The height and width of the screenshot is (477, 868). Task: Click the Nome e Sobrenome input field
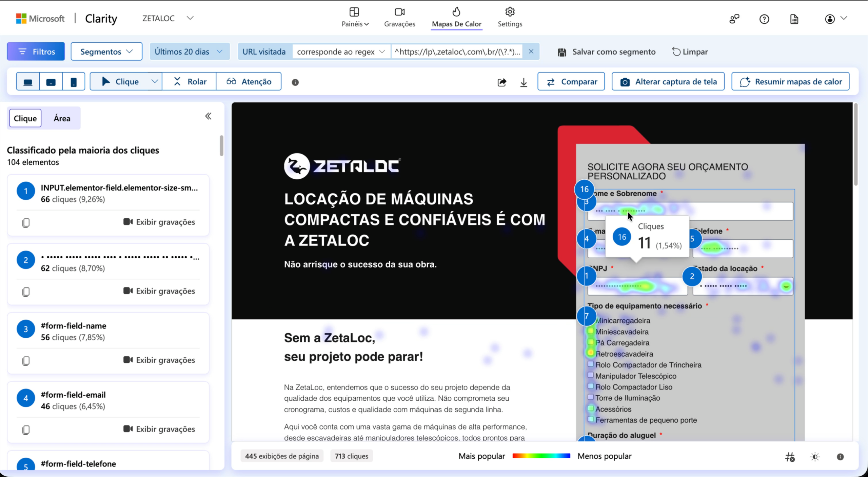point(690,211)
